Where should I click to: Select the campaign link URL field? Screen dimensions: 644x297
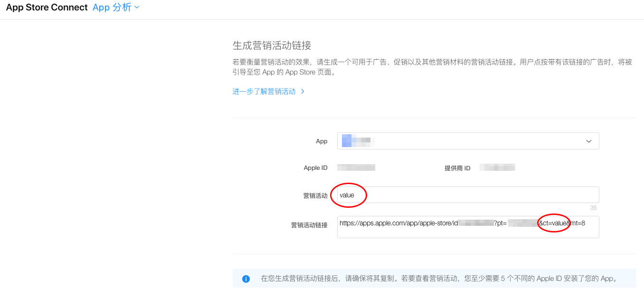click(468, 227)
